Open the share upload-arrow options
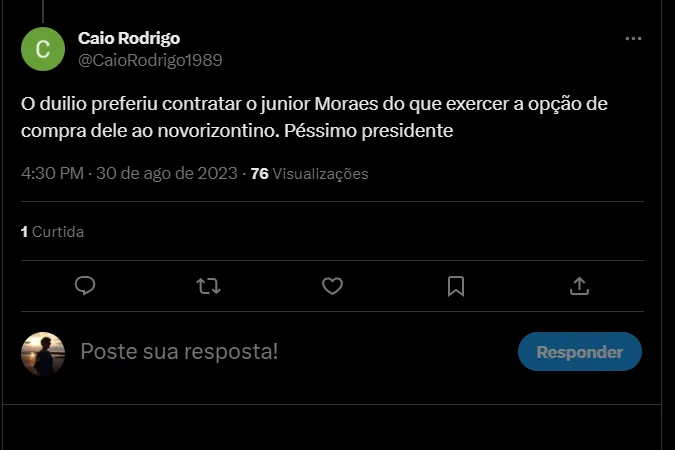This screenshot has height=450, width=675. pos(579,286)
